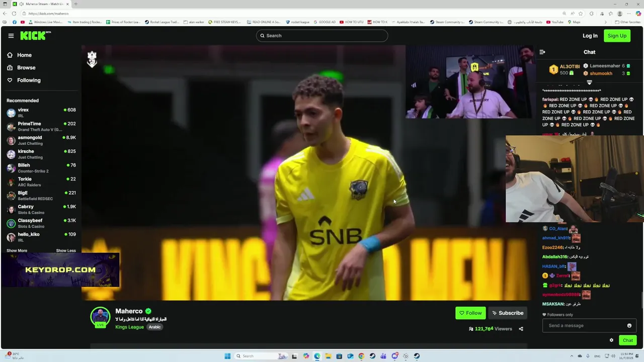Collapse the chat panel arrow icon

[x=542, y=52]
